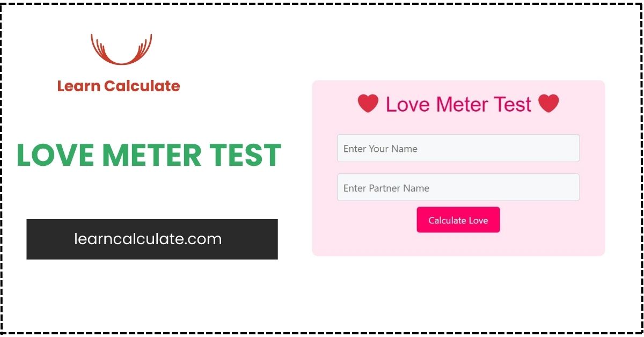Click the heart icon right of Love Meter Test
The width and height of the screenshot is (644, 337).
(548, 103)
